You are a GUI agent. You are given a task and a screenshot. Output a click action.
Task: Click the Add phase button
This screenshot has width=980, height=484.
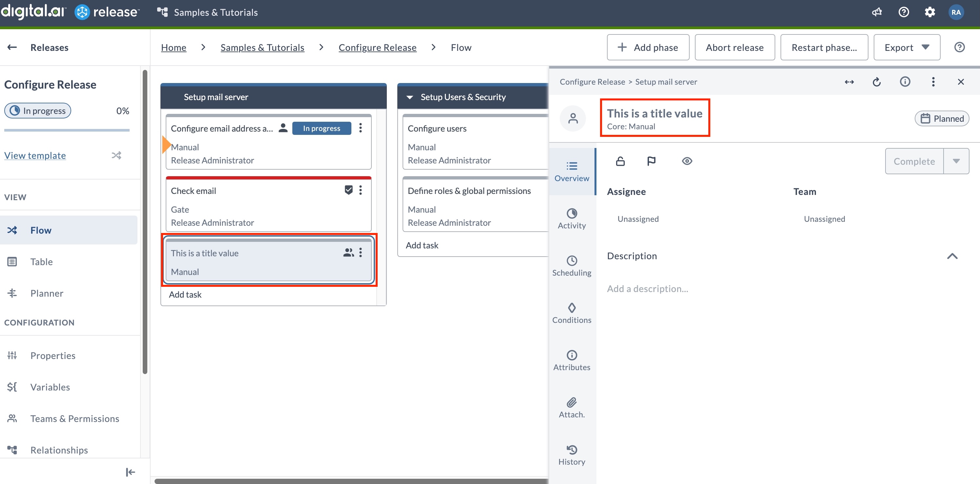tap(648, 47)
